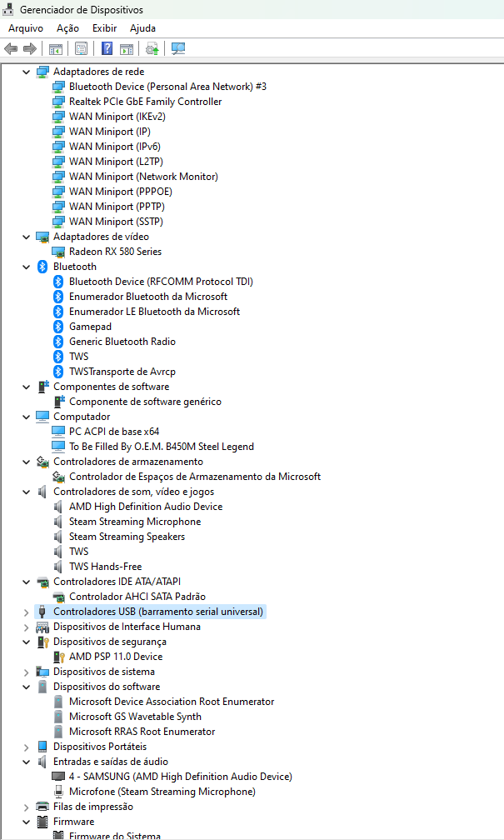Click the Bluetooth icon beside Generic Bluetooth Radio
Image resolution: width=504 pixels, height=840 pixels.
point(58,342)
